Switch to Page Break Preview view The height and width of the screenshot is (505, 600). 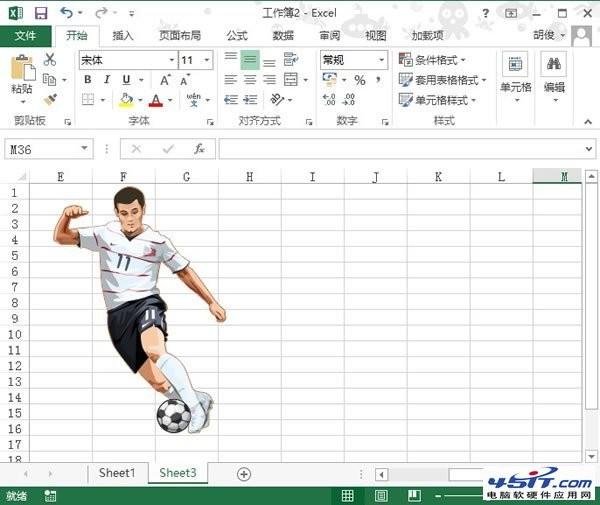[414, 496]
